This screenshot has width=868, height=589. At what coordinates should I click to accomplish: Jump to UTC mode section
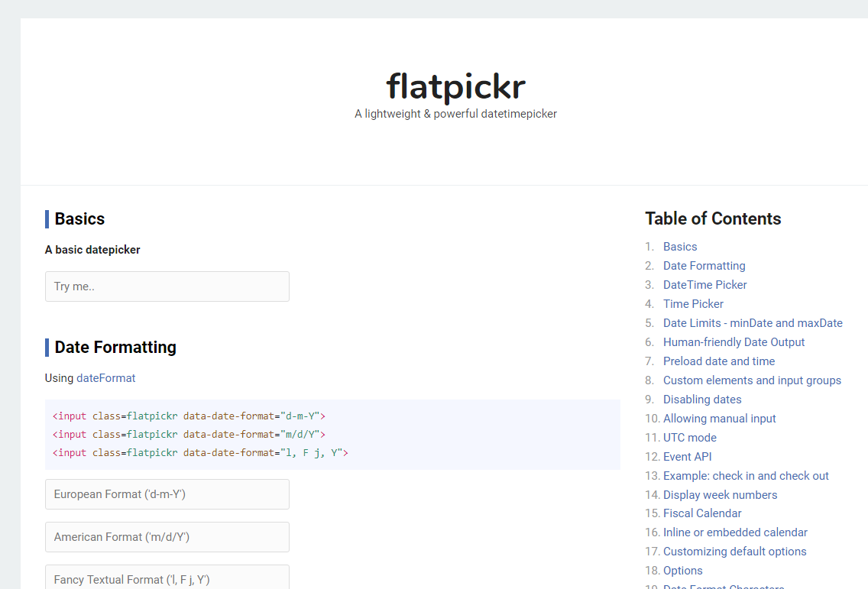coord(690,438)
